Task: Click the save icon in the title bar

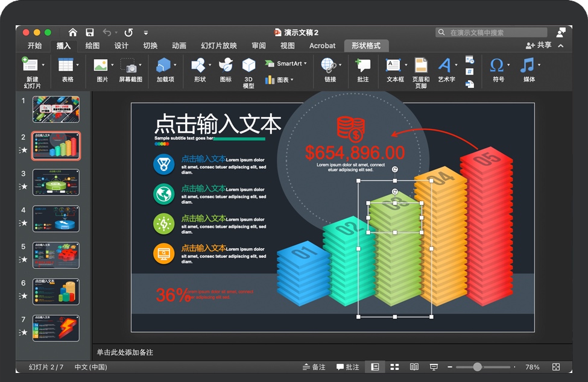Action: (x=90, y=33)
